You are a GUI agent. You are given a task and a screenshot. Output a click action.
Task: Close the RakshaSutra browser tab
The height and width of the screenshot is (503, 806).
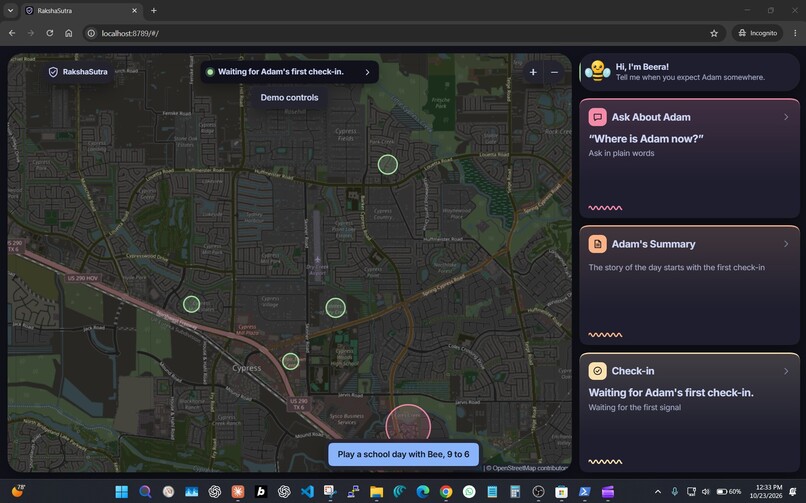(135, 10)
